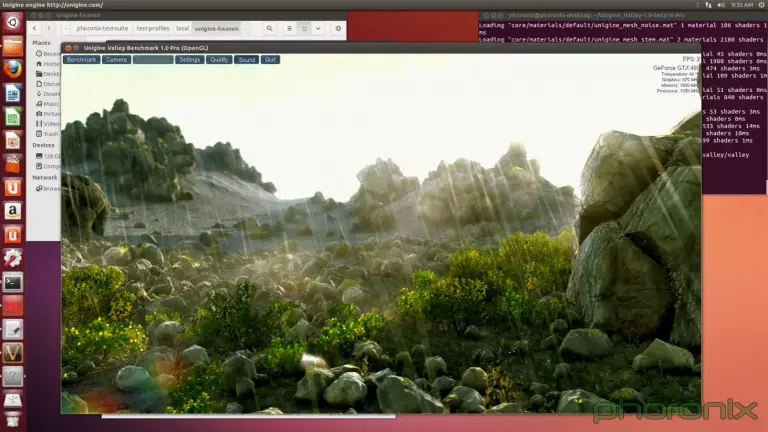This screenshot has height=432, width=768.
Task: Open Desktop in Places sidebar
Action: point(48,74)
